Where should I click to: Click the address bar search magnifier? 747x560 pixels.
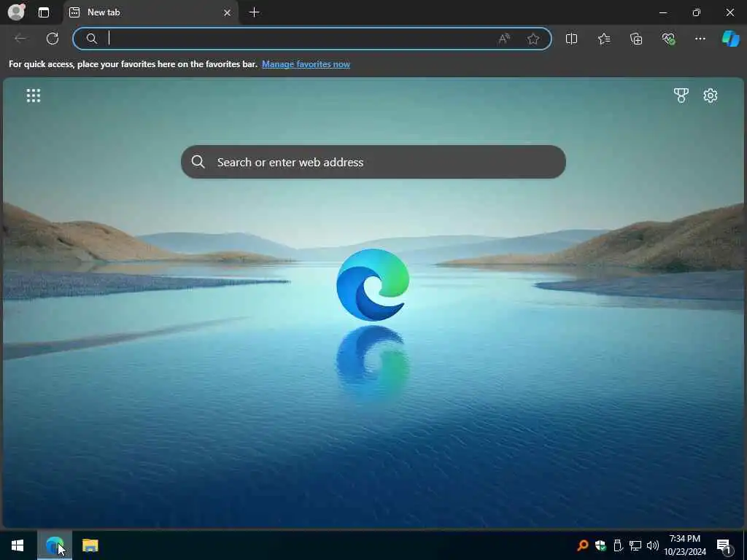point(92,39)
